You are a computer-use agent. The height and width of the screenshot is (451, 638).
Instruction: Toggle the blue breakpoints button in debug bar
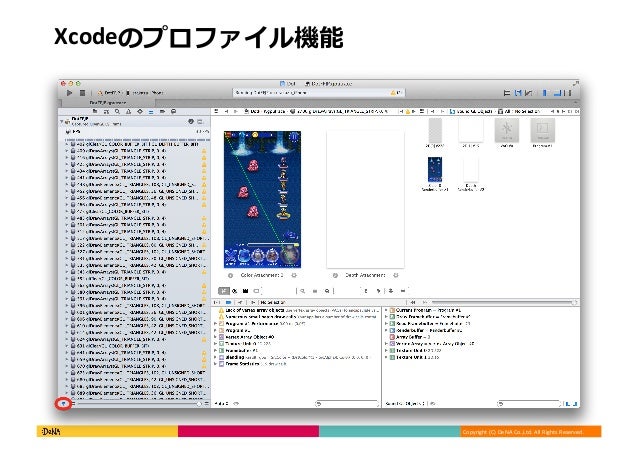(x=228, y=302)
